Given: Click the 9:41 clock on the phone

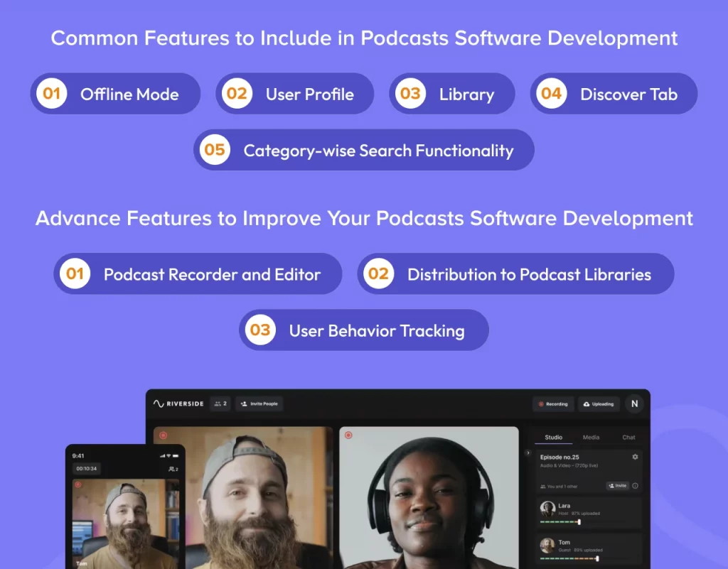Looking at the screenshot, I should 78,456.
